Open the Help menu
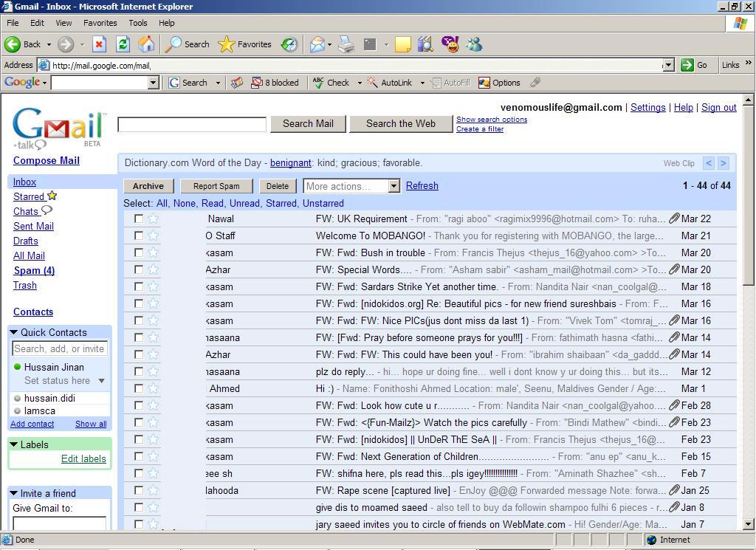 coord(167,23)
